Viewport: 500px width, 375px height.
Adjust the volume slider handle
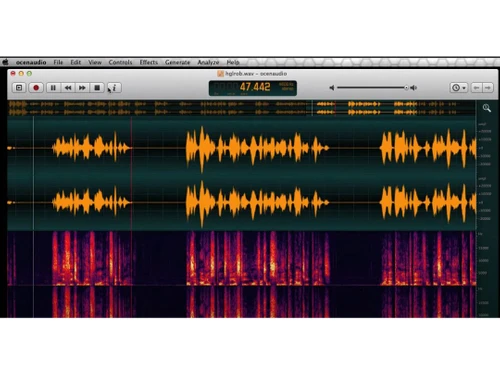406,88
